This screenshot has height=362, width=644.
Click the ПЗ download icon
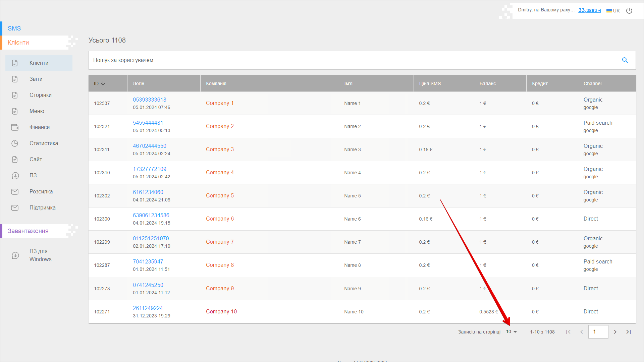click(15, 176)
